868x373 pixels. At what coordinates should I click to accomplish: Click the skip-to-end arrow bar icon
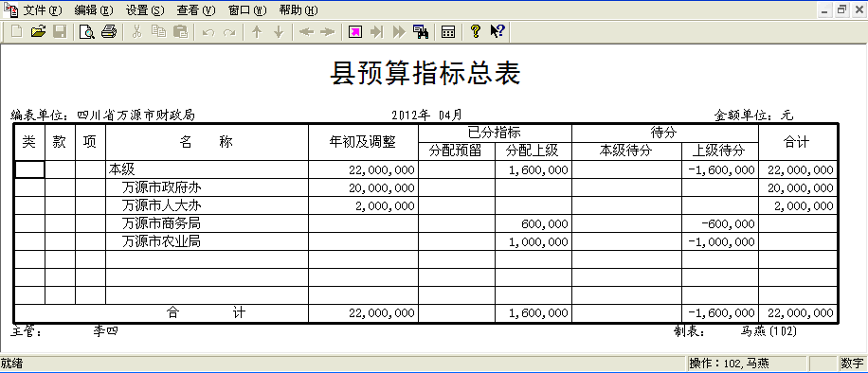pos(377,31)
